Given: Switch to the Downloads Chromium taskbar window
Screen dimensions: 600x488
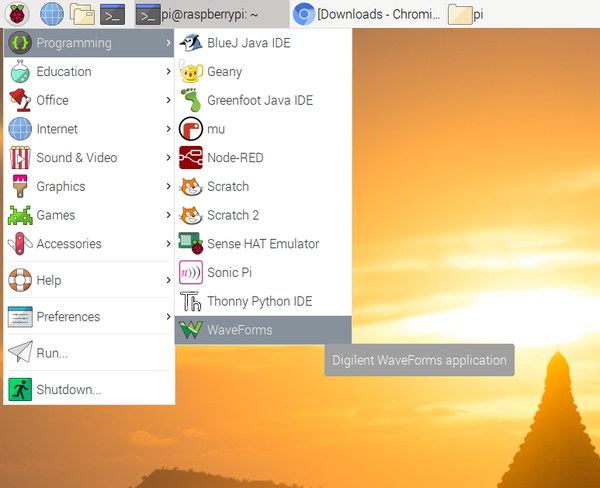Looking at the screenshot, I should pyautogui.click(x=366, y=14).
